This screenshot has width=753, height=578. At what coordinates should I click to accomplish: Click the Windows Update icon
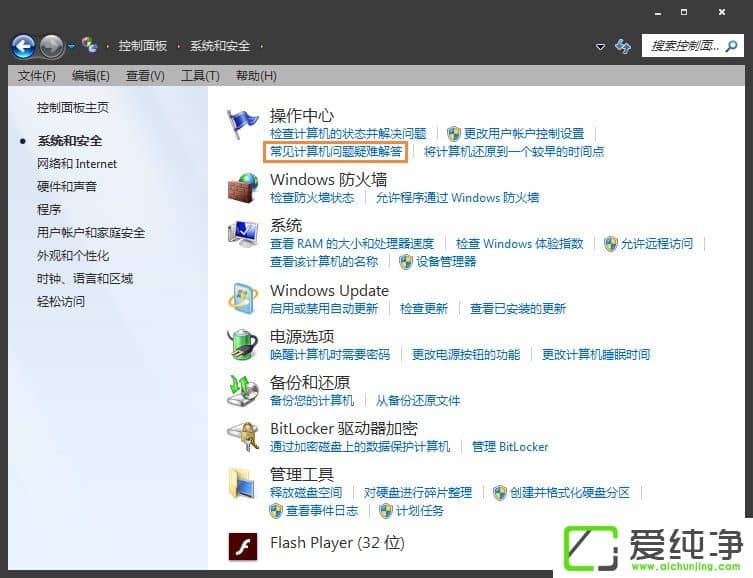[243, 299]
